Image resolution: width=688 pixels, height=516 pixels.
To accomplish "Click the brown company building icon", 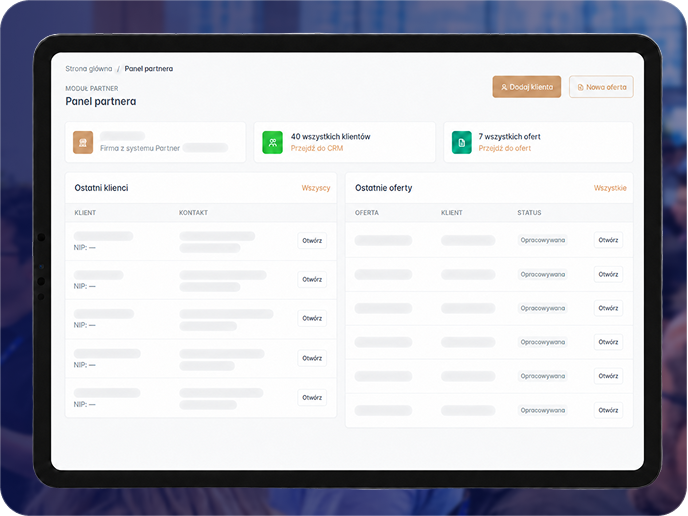I will tap(83, 142).
